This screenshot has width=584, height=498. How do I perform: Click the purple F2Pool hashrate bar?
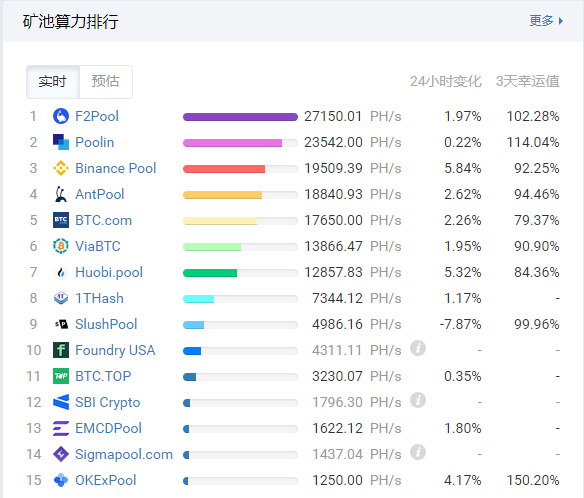tap(240, 117)
